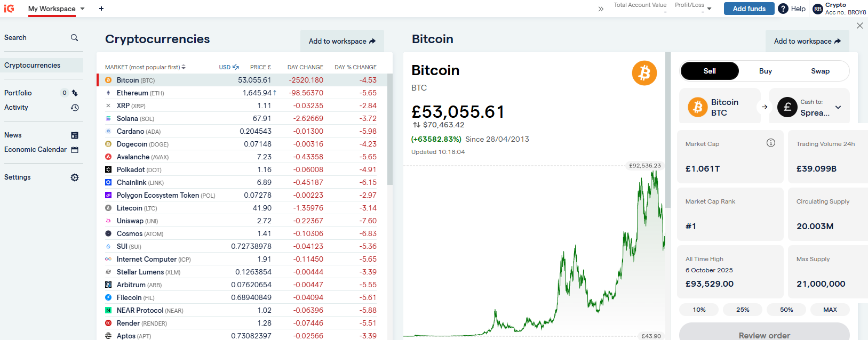
Task: Open the search magnifier icon
Action: click(74, 37)
